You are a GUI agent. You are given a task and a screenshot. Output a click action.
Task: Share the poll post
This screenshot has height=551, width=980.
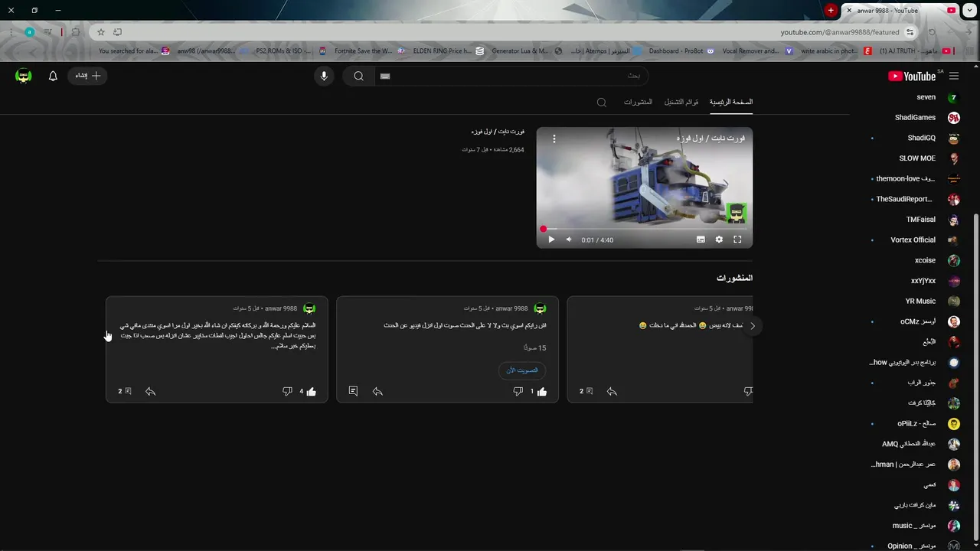point(377,391)
